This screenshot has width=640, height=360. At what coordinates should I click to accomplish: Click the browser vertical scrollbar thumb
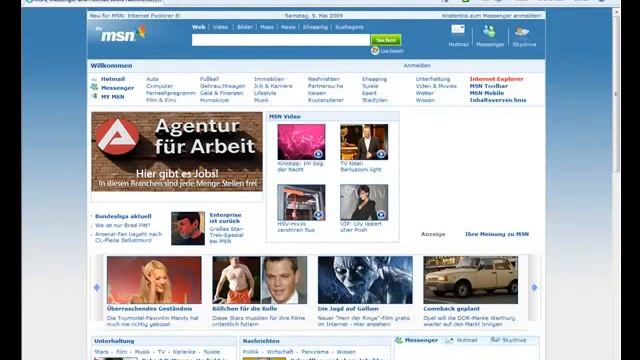click(x=616, y=94)
